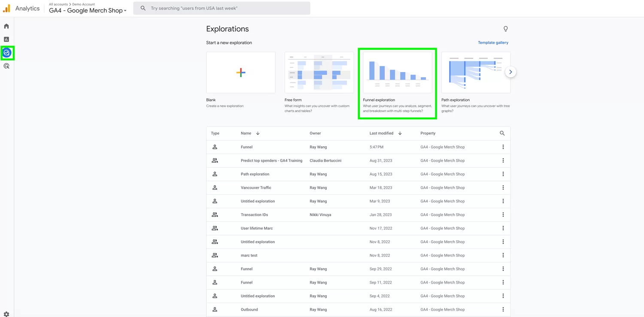The height and width of the screenshot is (317, 644).
Task: Open Untitled exploration dated Sep 4, 2022
Action: coord(258,296)
